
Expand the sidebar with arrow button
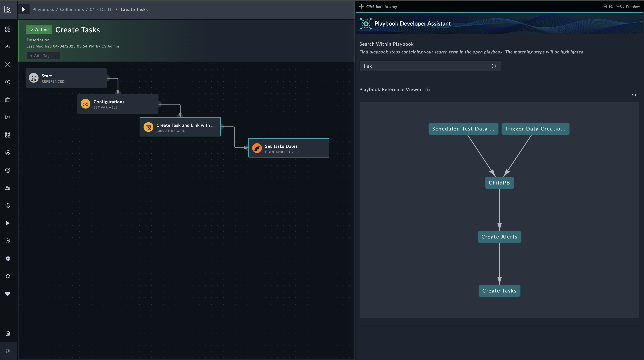[23, 10]
